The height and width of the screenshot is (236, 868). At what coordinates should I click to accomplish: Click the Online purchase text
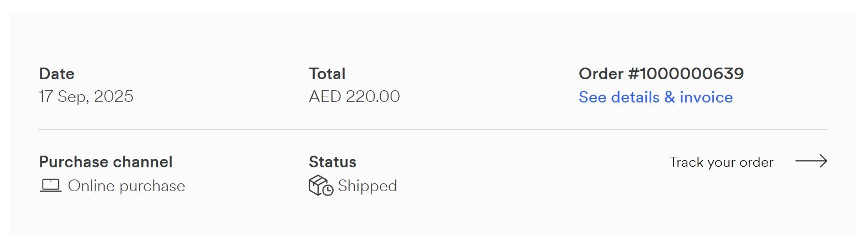126,186
